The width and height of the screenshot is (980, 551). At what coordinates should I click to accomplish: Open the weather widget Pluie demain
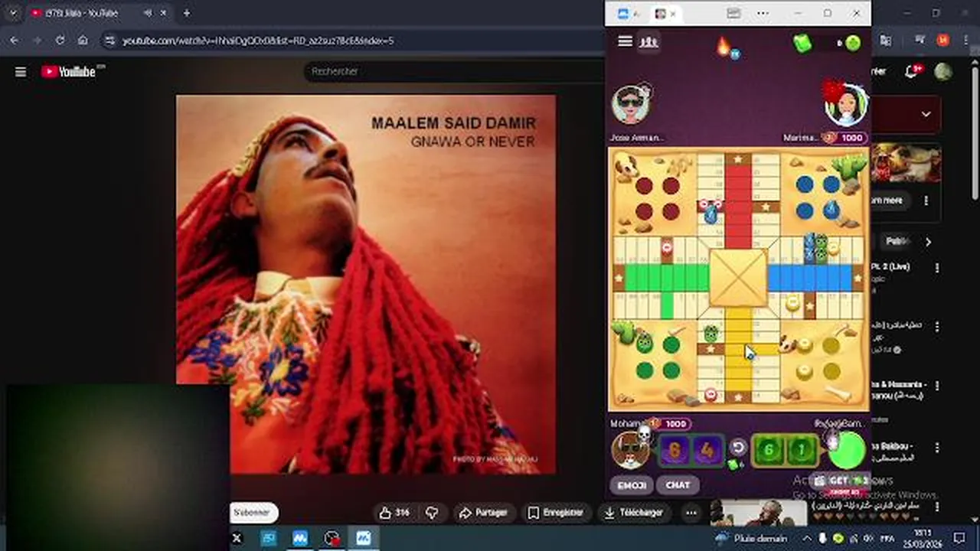(751, 539)
